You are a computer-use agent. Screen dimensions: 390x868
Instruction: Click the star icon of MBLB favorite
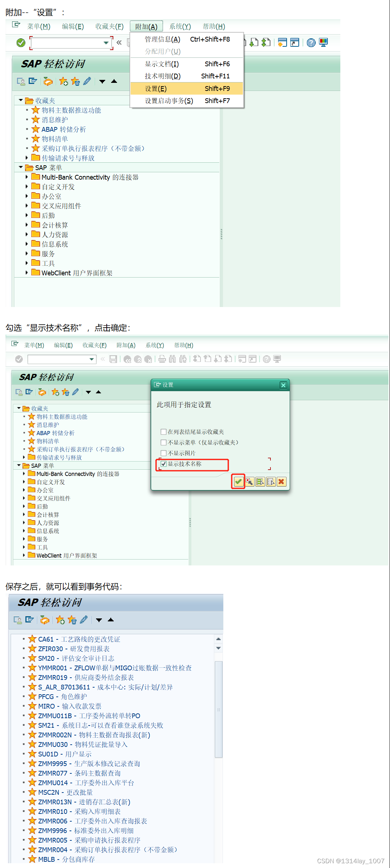(x=32, y=859)
